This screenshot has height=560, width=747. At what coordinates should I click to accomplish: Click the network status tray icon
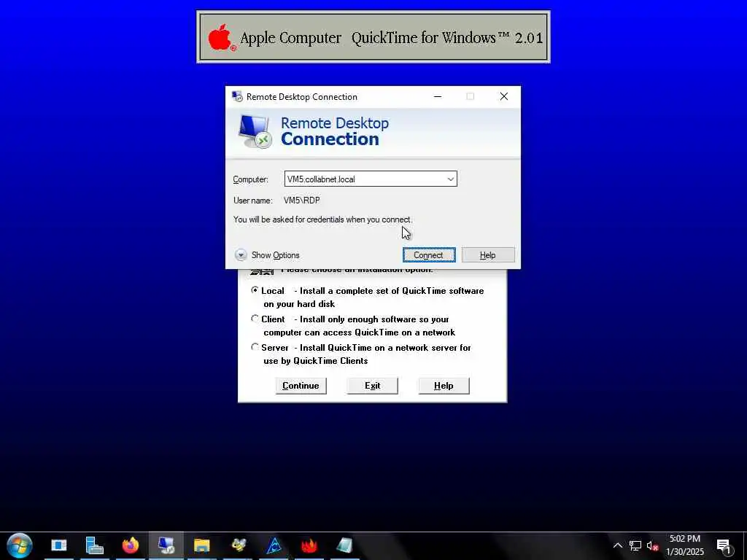(635, 545)
